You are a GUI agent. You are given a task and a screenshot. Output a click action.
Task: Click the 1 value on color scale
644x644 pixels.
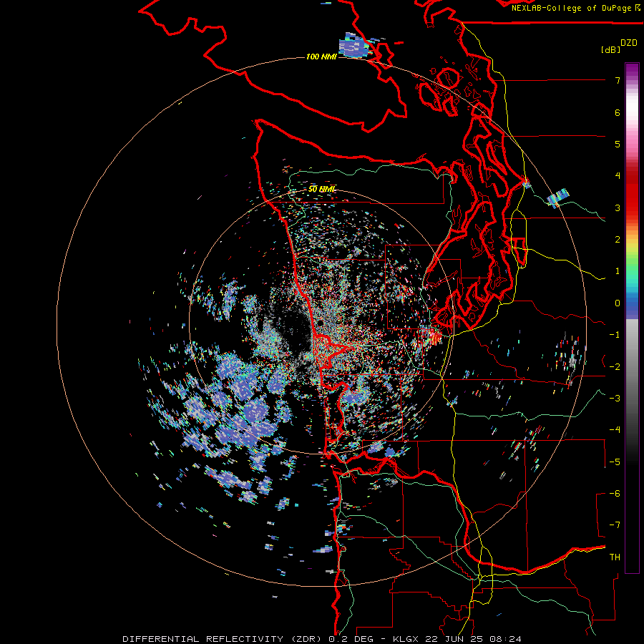pos(618,271)
